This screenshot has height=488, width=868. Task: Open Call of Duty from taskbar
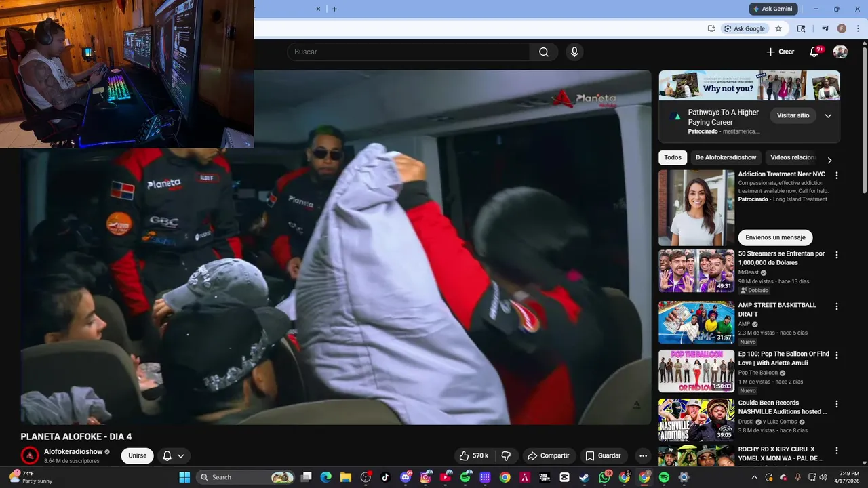(545, 477)
